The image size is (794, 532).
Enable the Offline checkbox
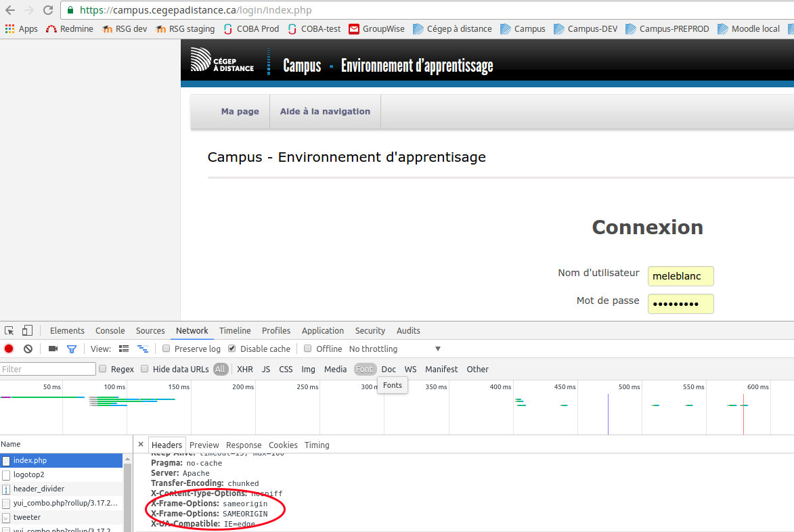pyautogui.click(x=308, y=349)
